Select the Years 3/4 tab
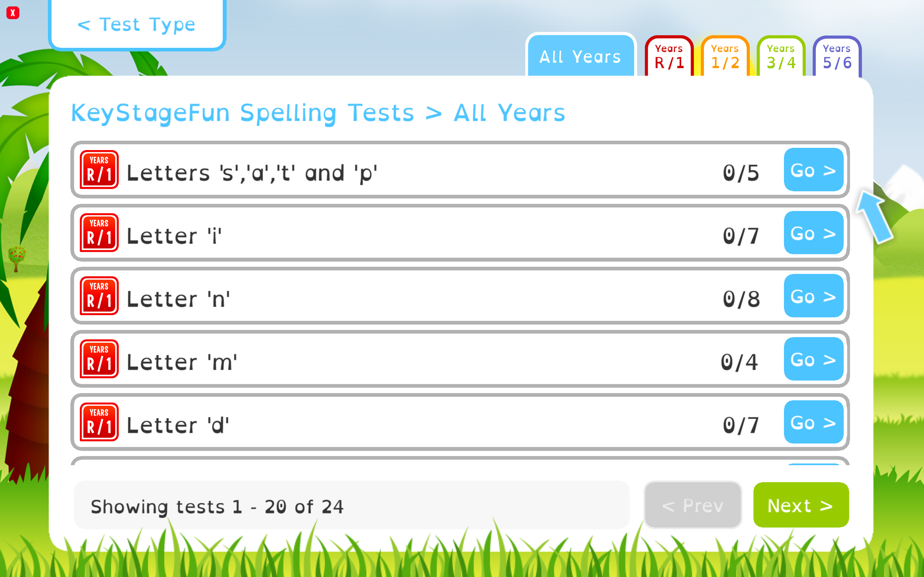924x577 pixels. 780,57
